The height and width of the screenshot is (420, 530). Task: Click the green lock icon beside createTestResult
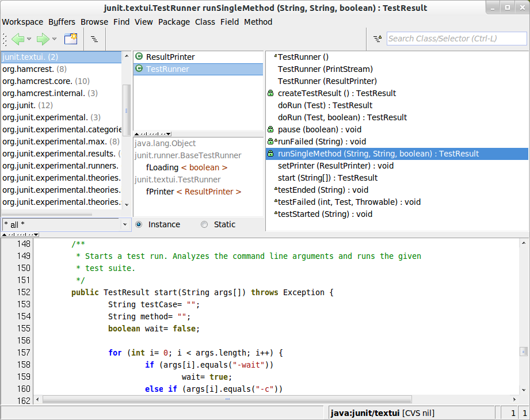pyautogui.click(x=270, y=93)
